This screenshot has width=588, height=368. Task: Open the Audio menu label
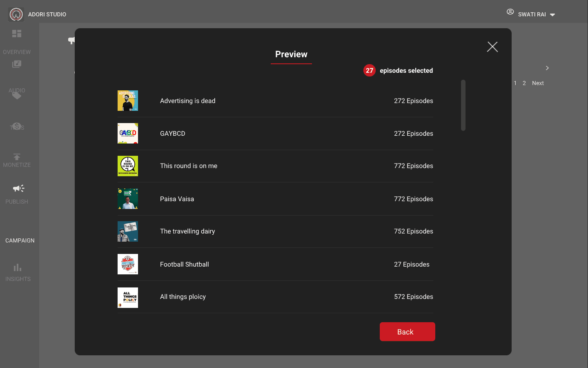[x=17, y=90]
